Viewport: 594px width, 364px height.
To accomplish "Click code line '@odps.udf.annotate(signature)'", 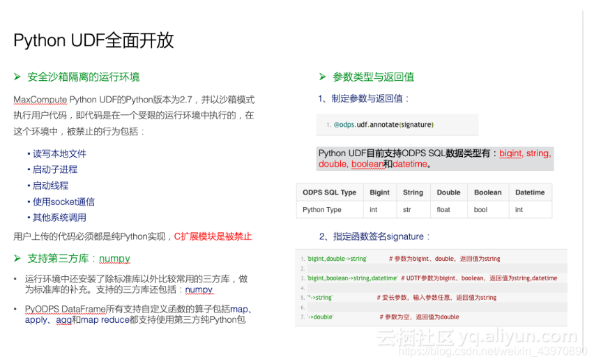I will pos(383,125).
